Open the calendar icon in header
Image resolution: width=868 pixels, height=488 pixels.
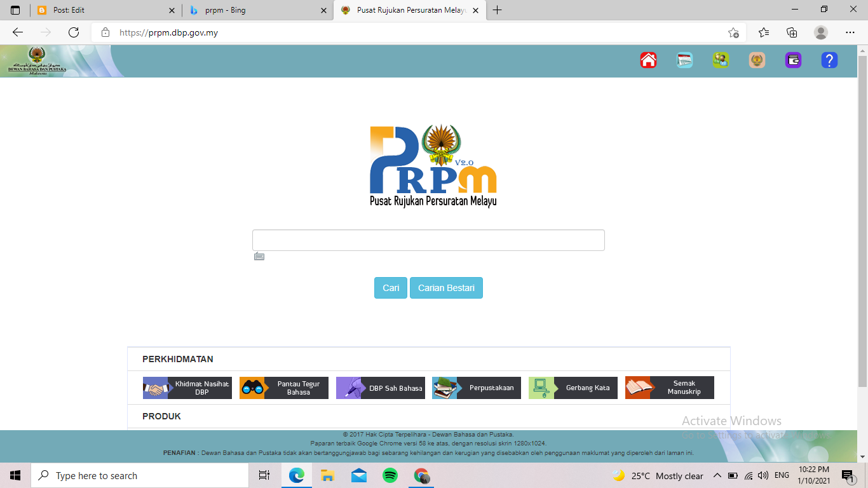click(x=684, y=60)
